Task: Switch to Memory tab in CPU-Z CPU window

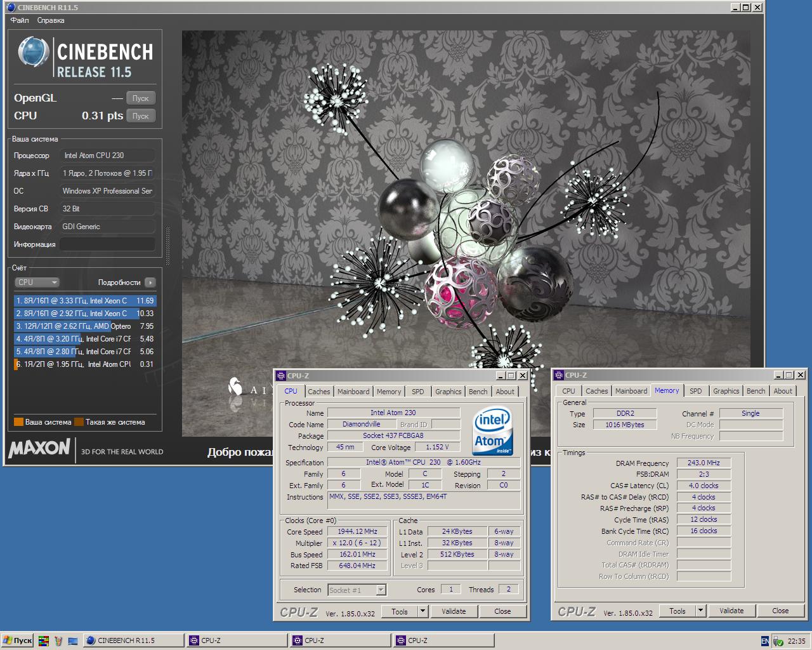Action: (389, 392)
